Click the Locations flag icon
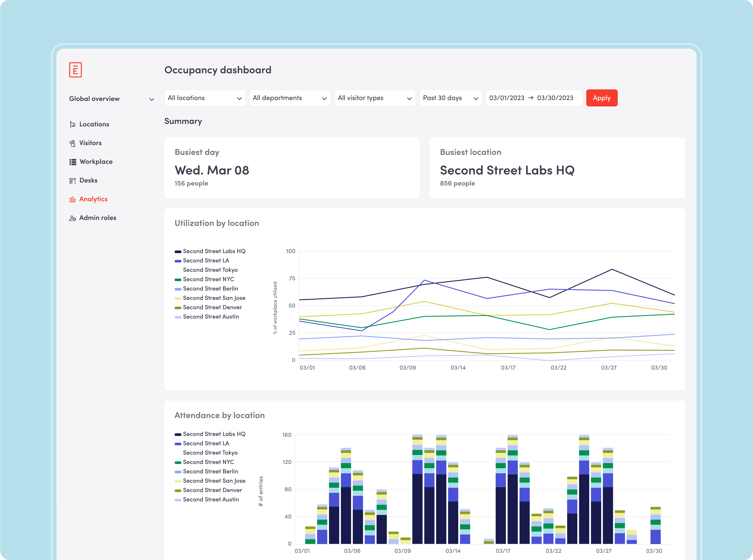 point(72,124)
